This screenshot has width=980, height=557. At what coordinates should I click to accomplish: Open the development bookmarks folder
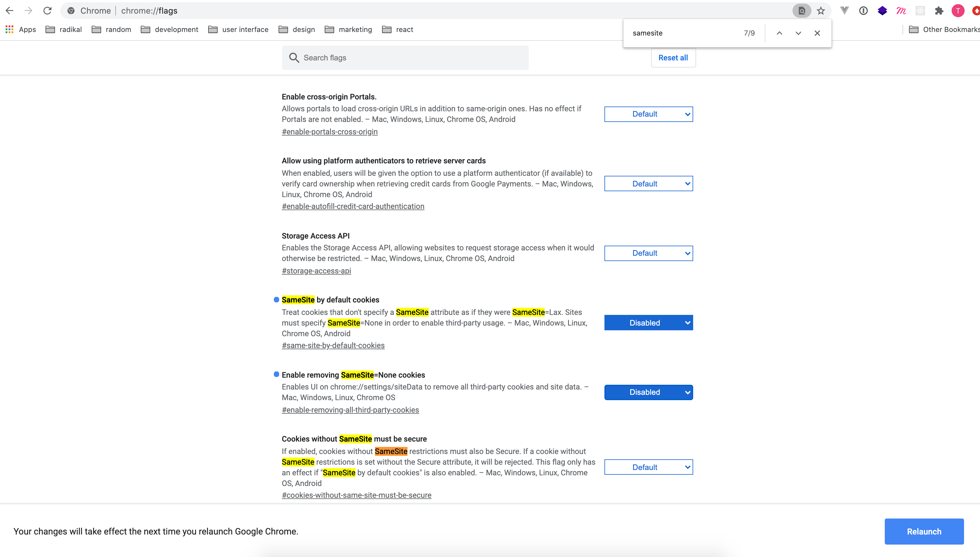[169, 30]
